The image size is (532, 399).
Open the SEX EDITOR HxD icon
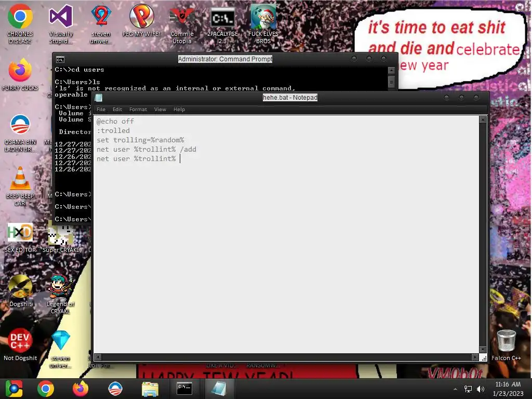20,237
